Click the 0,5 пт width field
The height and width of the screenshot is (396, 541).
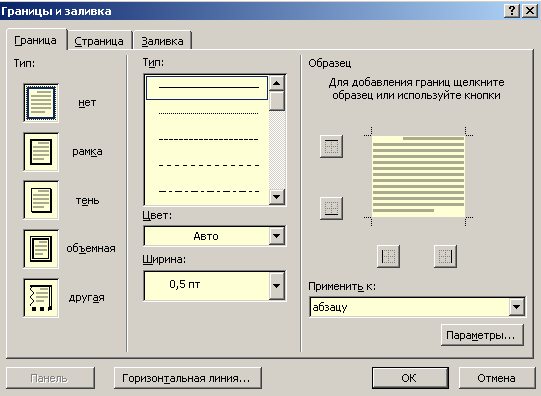(x=206, y=286)
